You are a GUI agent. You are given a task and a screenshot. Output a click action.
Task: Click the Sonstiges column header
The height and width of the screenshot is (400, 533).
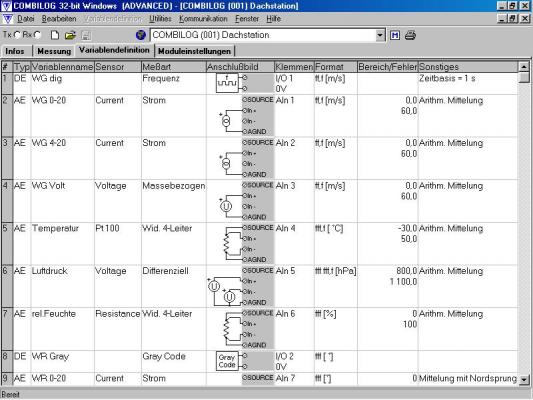(x=468, y=67)
